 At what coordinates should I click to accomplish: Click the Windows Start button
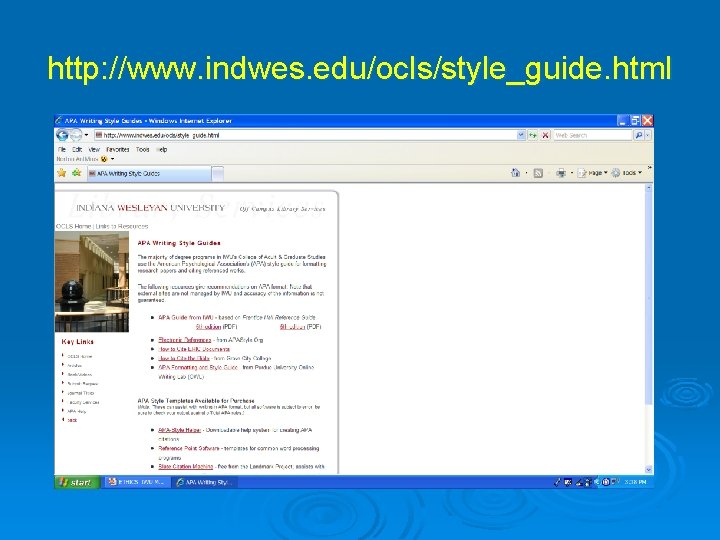[77, 482]
